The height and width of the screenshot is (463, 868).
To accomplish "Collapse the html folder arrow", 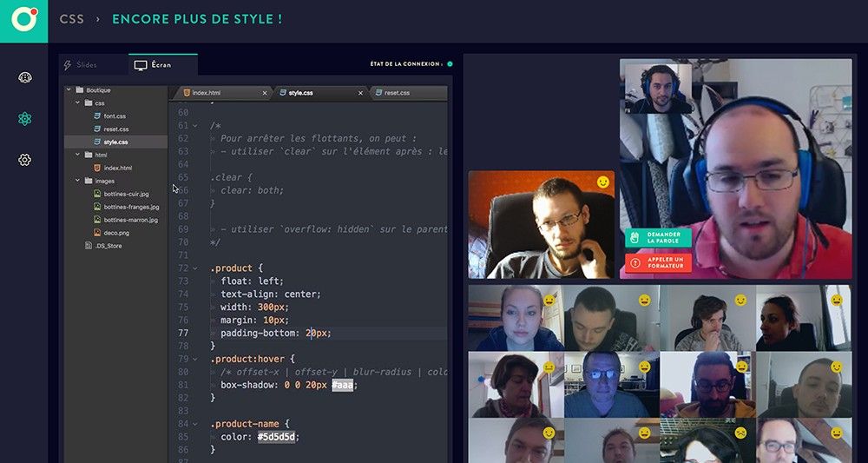I will point(77,155).
